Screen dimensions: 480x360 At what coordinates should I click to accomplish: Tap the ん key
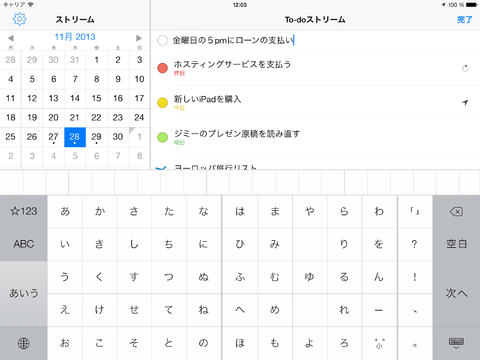coord(379,277)
